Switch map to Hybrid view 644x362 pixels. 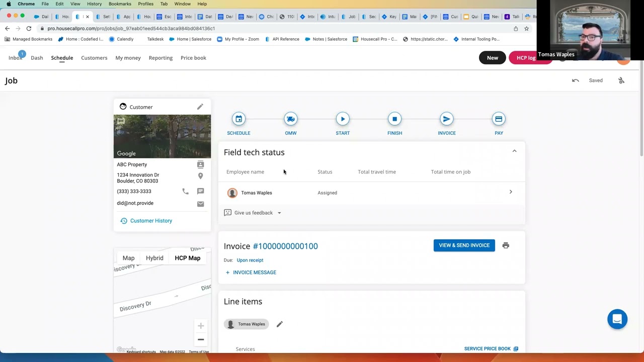tap(154, 258)
